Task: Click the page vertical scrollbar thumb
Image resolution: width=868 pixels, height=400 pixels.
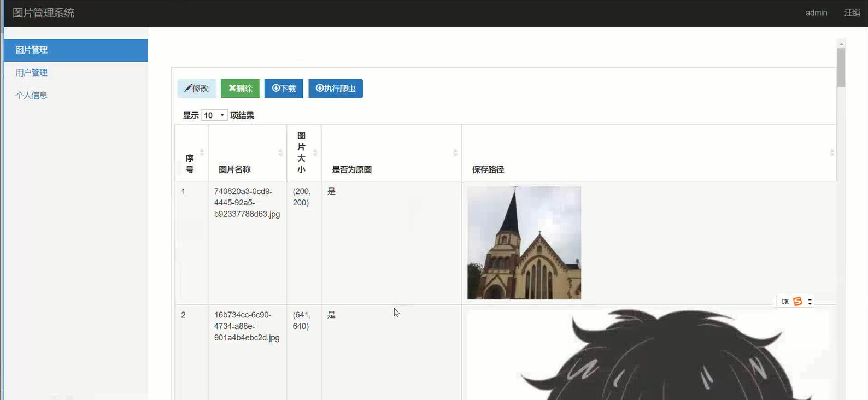Action: 841,67
